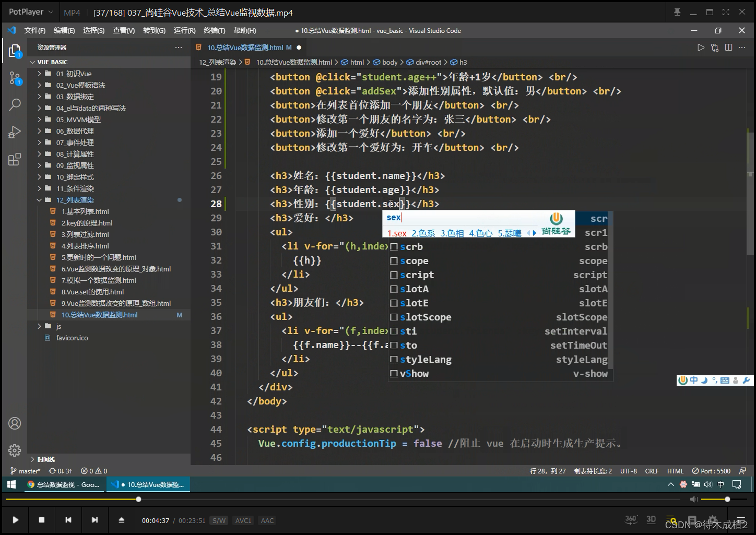Choose IME candidate 2.色系
The image size is (756, 535).
pyautogui.click(x=423, y=233)
